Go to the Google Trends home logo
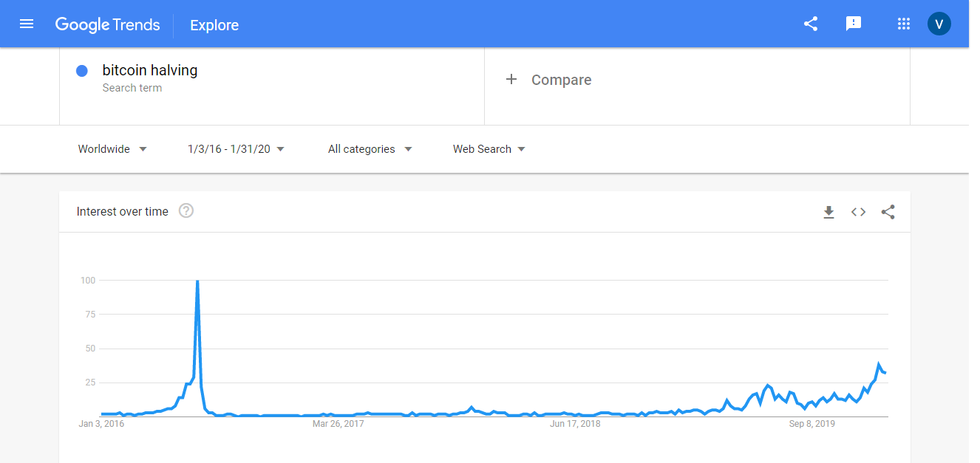The image size is (980, 463). (107, 24)
